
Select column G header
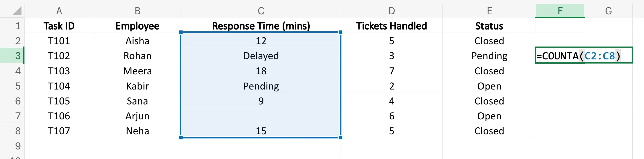tap(608, 11)
